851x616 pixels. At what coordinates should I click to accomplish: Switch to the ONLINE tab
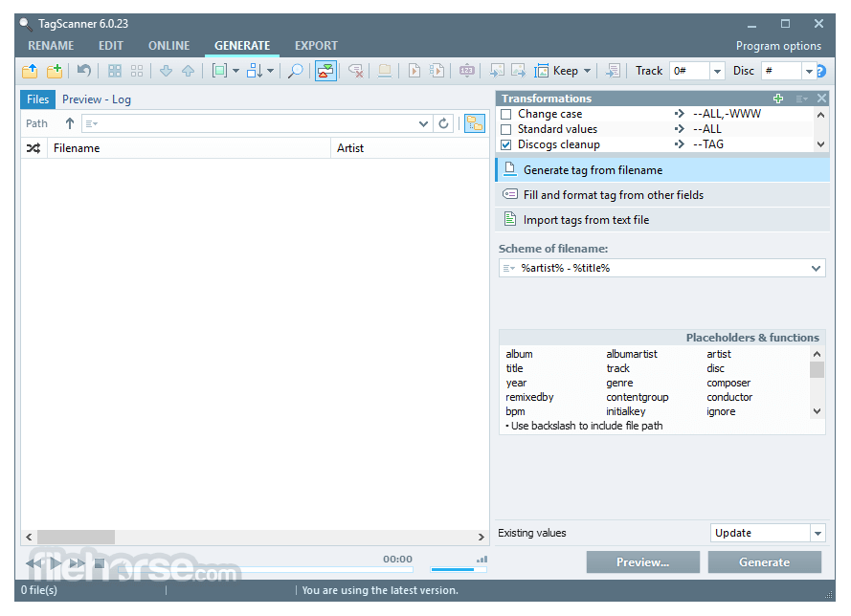coord(168,46)
